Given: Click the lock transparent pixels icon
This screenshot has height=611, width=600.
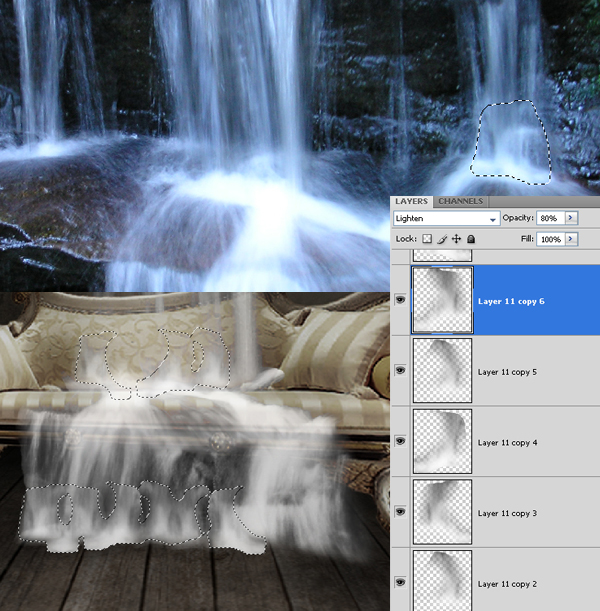Looking at the screenshot, I should pos(427,240).
